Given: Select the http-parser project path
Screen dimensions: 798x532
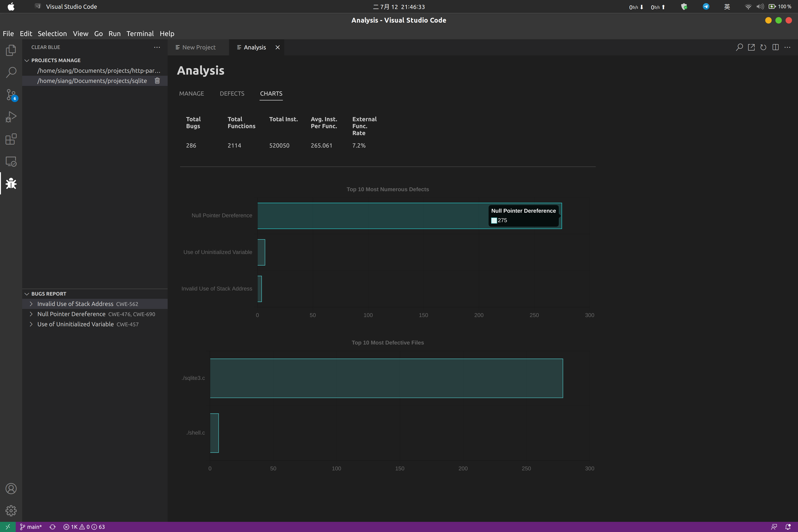Looking at the screenshot, I should [x=98, y=71].
